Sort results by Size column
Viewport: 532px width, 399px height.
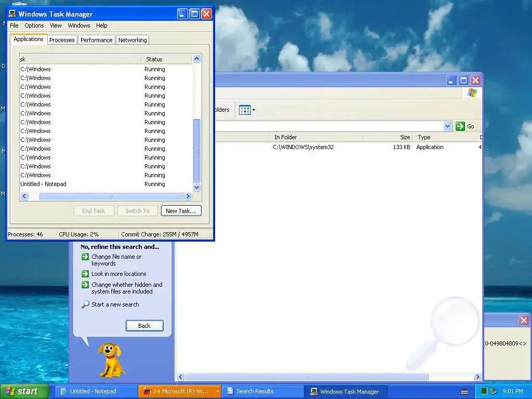pos(388,137)
